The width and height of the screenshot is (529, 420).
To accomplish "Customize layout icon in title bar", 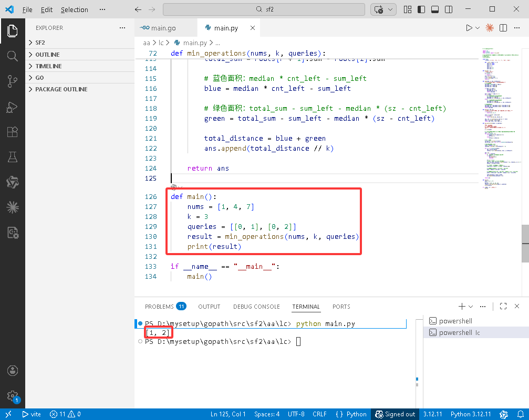I will [x=408, y=9].
